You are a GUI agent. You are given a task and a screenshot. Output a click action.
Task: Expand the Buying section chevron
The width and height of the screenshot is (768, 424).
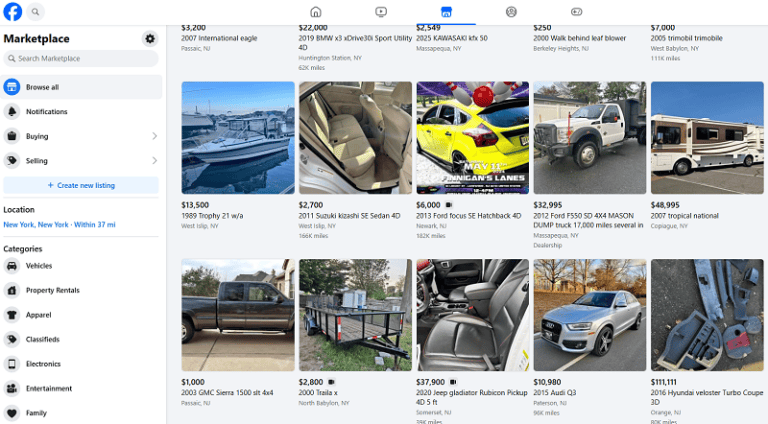coord(154,136)
